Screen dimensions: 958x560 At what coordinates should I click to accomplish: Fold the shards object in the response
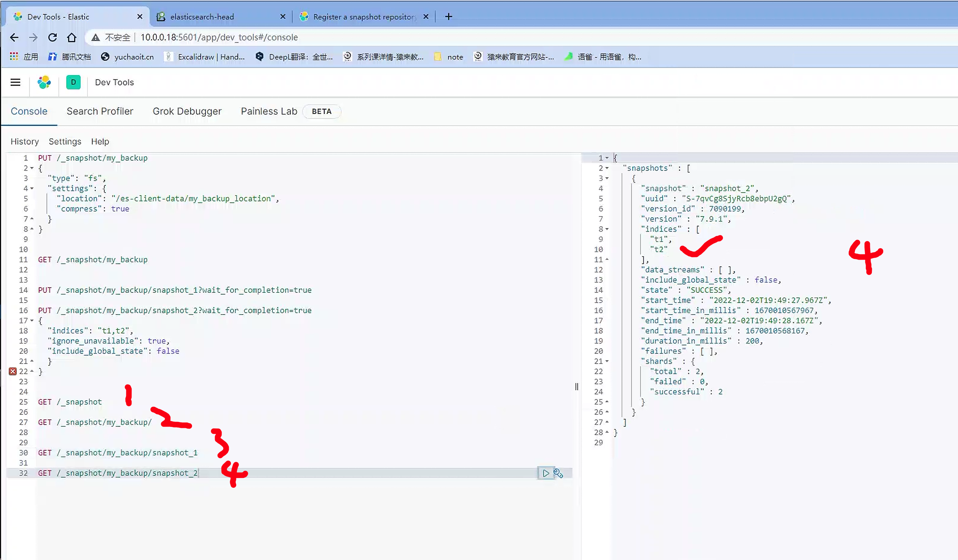tap(607, 361)
